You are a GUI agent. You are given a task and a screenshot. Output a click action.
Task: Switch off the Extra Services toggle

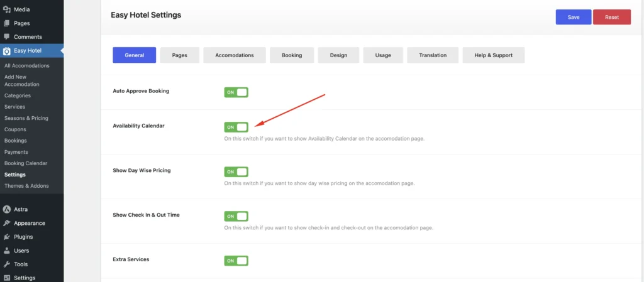(236, 261)
